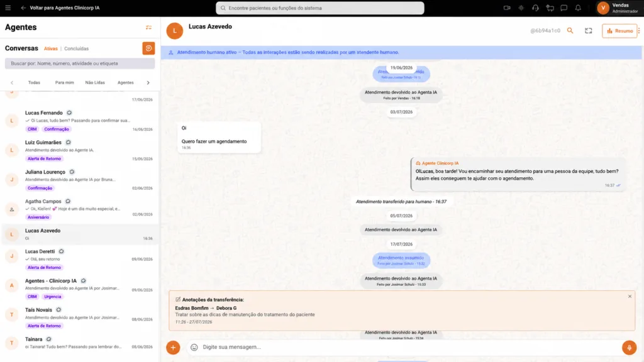Screen dimensions: 644x362
Task: Focus the conversation search box
Action: (x=80, y=63)
